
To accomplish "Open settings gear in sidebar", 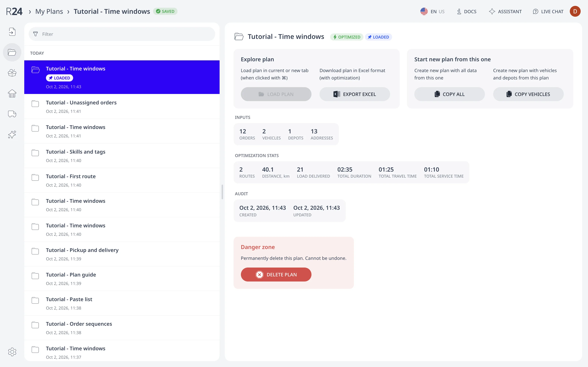I will 12,352.
